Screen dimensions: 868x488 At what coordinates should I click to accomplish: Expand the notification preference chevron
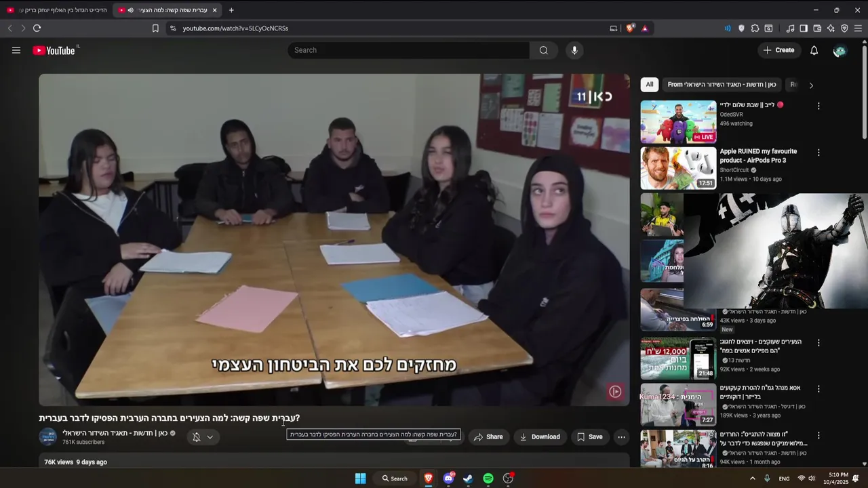pyautogui.click(x=210, y=437)
